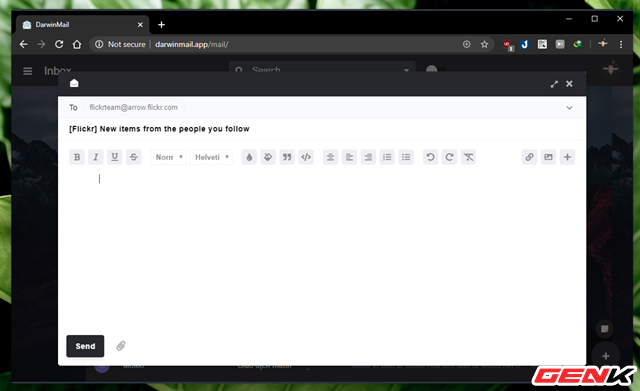Close the compose window
The width and height of the screenshot is (640, 391).
[569, 84]
